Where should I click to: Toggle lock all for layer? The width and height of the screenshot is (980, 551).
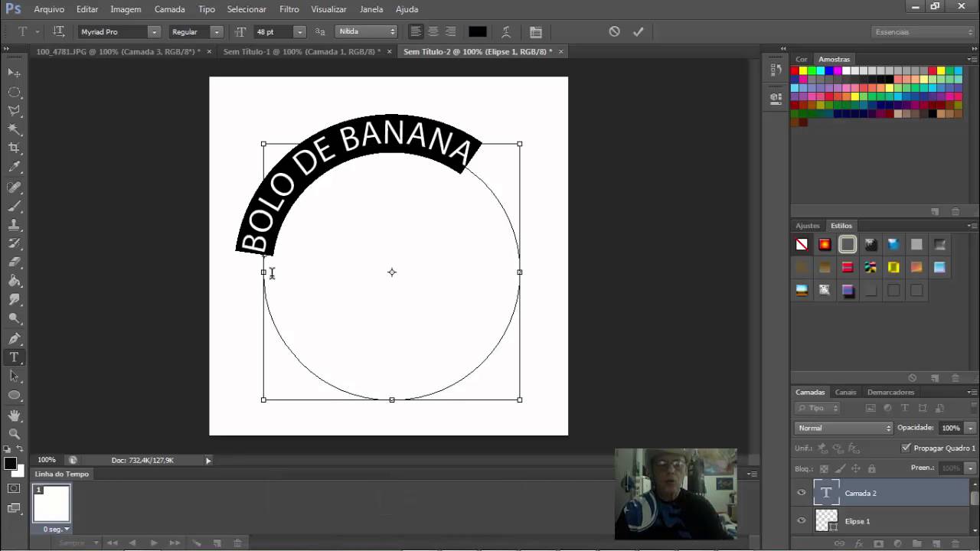coord(871,468)
